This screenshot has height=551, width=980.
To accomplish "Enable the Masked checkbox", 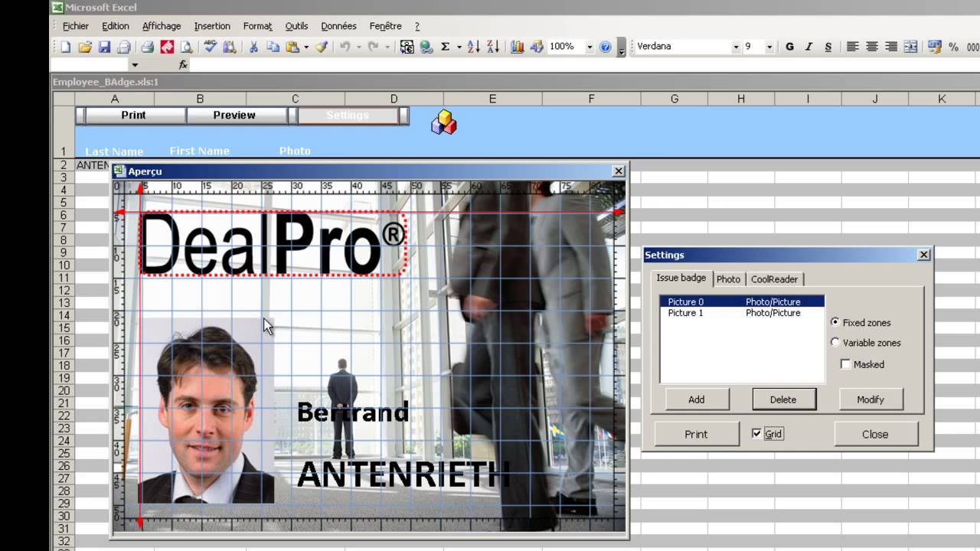I will (x=845, y=364).
